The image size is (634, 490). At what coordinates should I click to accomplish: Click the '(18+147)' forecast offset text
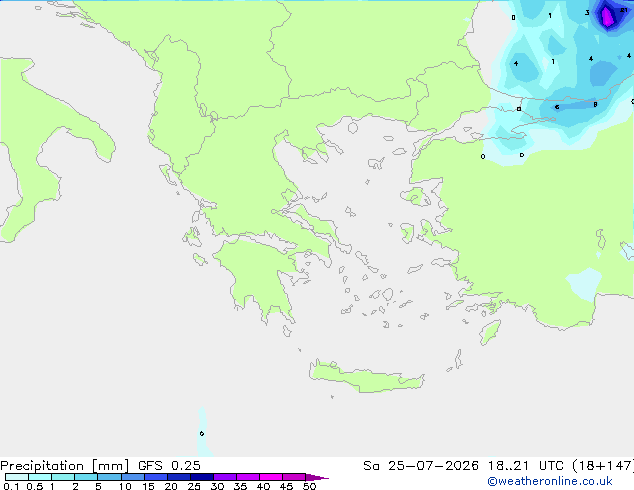(x=603, y=466)
